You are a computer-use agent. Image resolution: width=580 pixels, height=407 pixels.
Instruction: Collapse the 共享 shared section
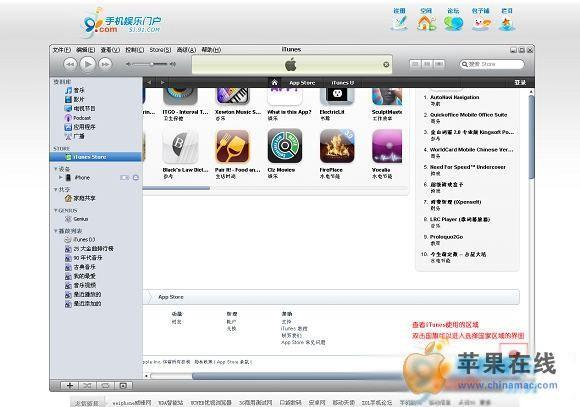tap(56, 189)
